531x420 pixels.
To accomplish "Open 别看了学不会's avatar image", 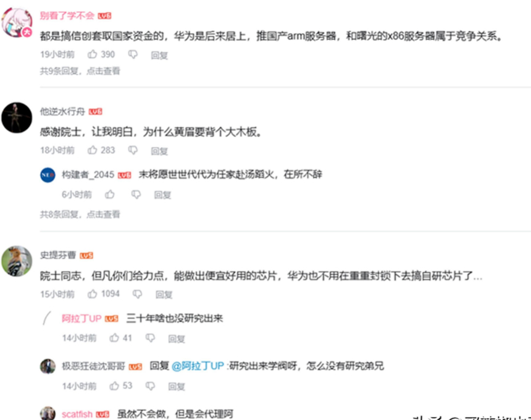I will (x=17, y=22).
